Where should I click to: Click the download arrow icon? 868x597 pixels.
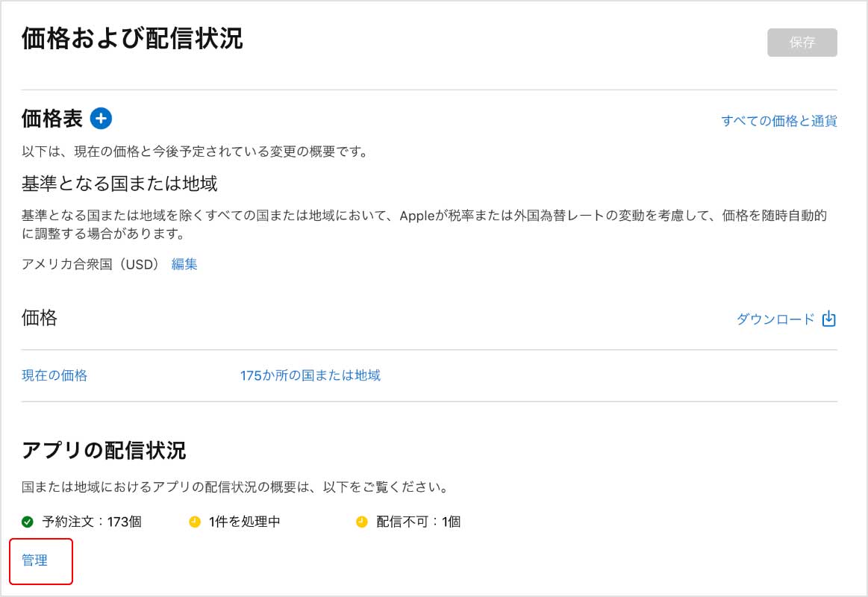[x=828, y=319]
